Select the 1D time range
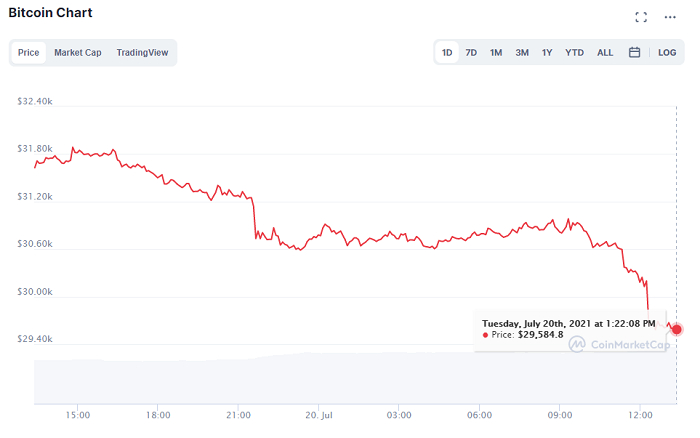The width and height of the screenshot is (700, 438). click(447, 52)
